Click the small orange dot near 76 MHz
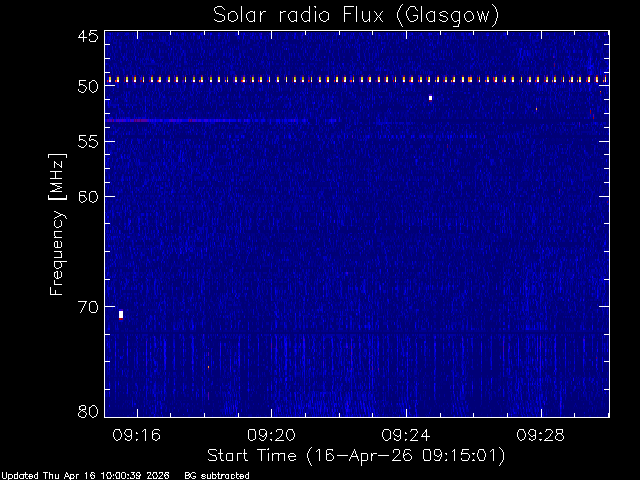This screenshot has height=480, width=640. pyautogui.click(x=208, y=367)
